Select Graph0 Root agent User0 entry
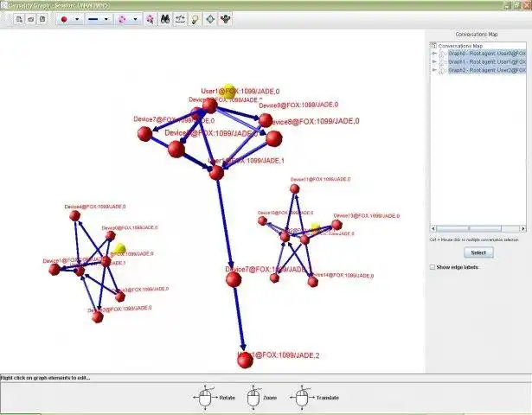The image size is (532, 415). tap(487, 54)
